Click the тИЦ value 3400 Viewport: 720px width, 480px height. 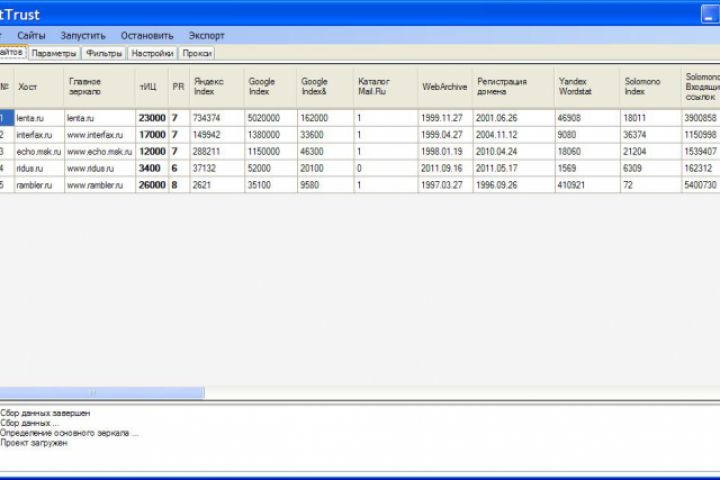click(x=152, y=168)
